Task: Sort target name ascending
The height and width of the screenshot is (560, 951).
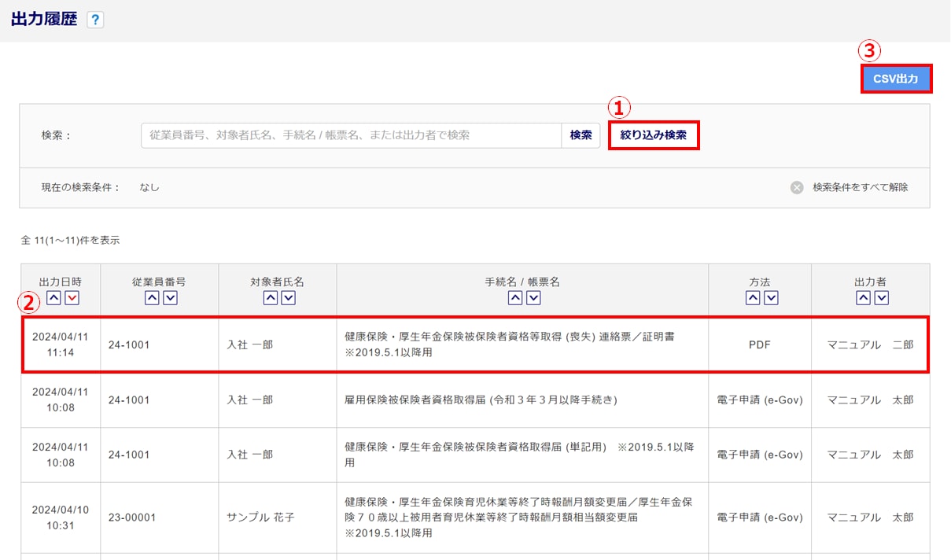Action: [x=269, y=298]
